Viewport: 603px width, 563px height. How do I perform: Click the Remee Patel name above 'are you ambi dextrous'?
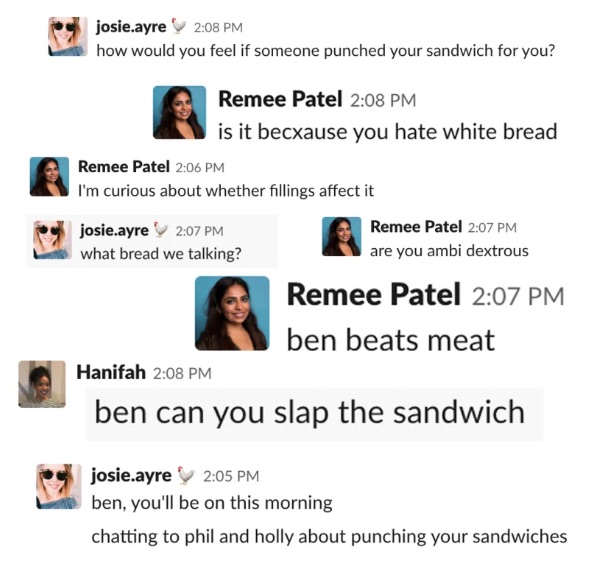click(x=416, y=227)
